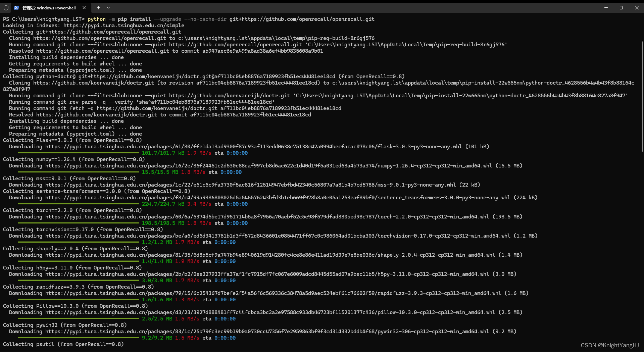This screenshot has width=644, height=352.
Task: Click the 'Collecting pywin32' line
Action: pos(65,325)
